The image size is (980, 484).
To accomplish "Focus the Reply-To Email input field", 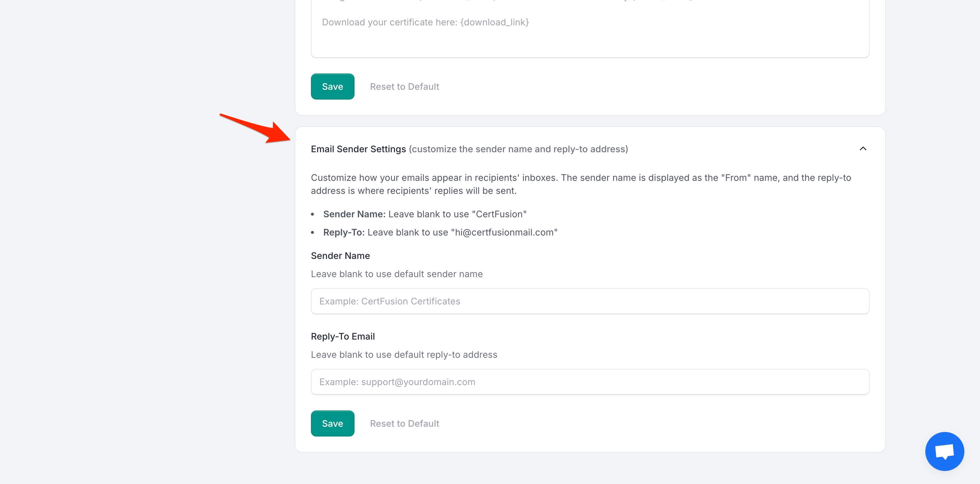I will click(x=590, y=382).
